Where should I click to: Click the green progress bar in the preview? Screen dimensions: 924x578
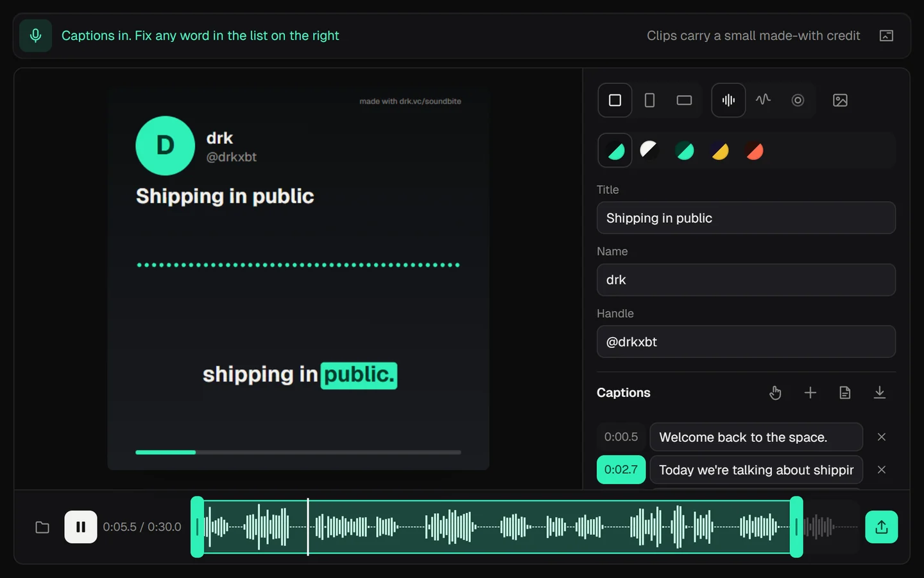pos(166,452)
